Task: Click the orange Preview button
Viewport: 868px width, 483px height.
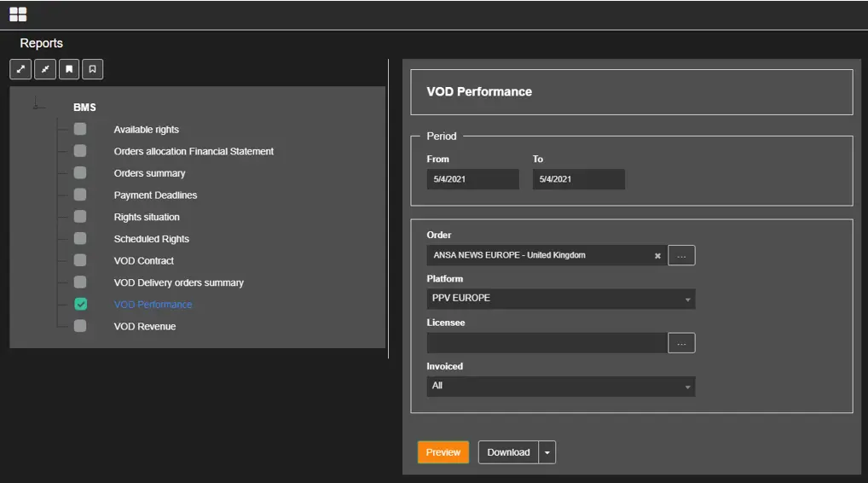Action: point(443,452)
